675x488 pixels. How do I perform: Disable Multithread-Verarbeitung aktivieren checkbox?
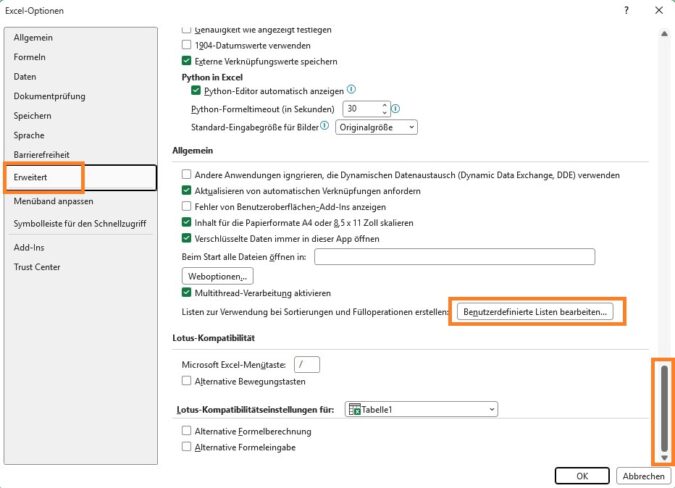(x=187, y=293)
